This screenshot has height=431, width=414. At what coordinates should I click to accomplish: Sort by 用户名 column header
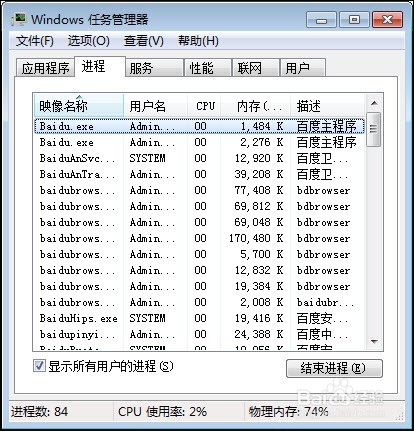(155, 106)
